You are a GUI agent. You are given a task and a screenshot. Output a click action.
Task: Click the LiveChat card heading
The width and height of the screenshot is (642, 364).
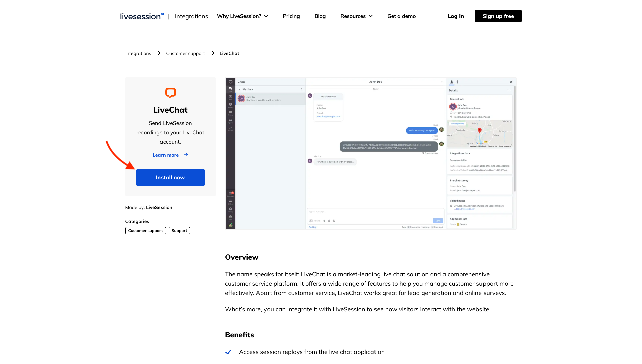[171, 110]
